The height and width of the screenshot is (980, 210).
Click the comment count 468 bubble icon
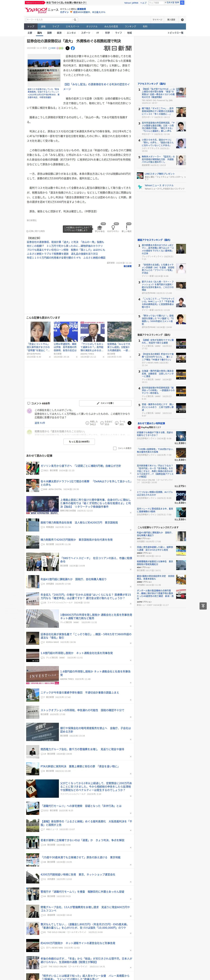pyautogui.click(x=52, y=48)
